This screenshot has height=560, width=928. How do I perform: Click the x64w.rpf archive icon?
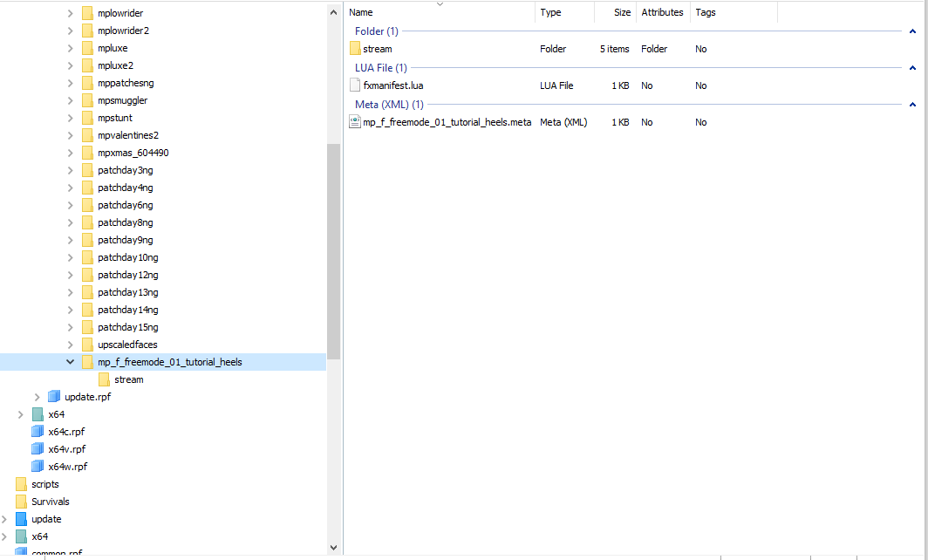click(38, 467)
